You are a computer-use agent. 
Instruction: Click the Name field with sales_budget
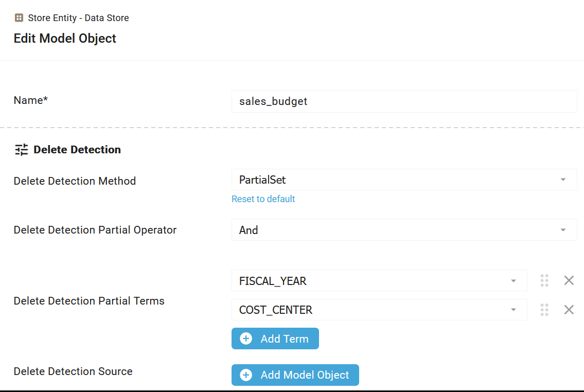tap(404, 101)
